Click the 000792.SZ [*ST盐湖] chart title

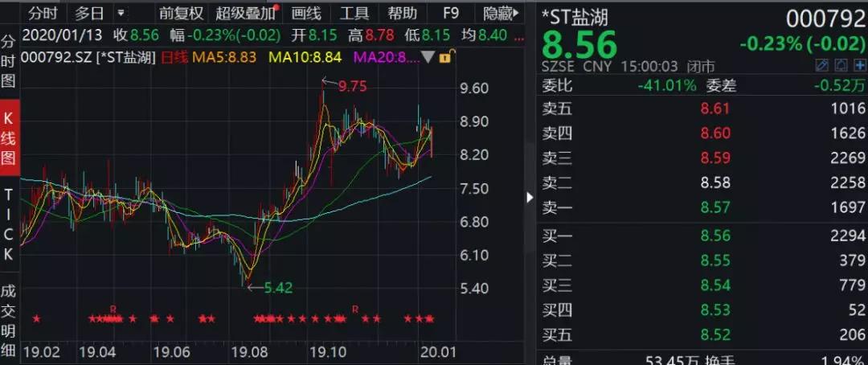tap(88, 56)
